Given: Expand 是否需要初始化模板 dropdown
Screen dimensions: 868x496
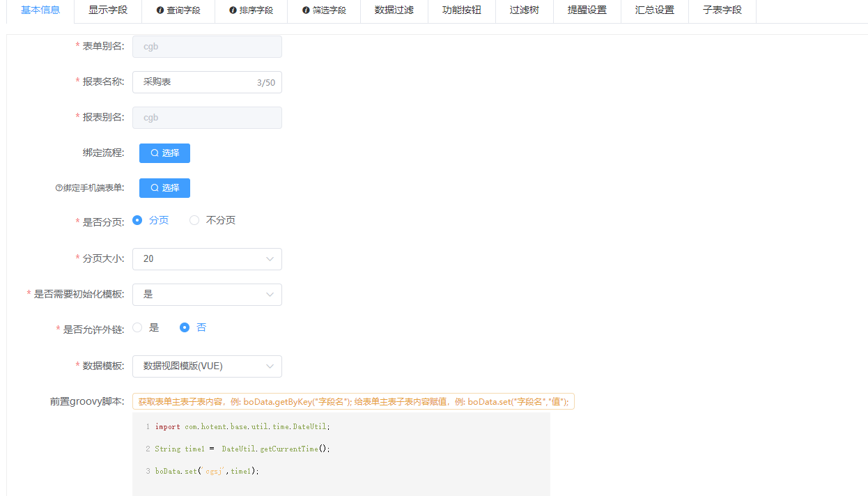Looking at the screenshot, I should click(207, 295).
